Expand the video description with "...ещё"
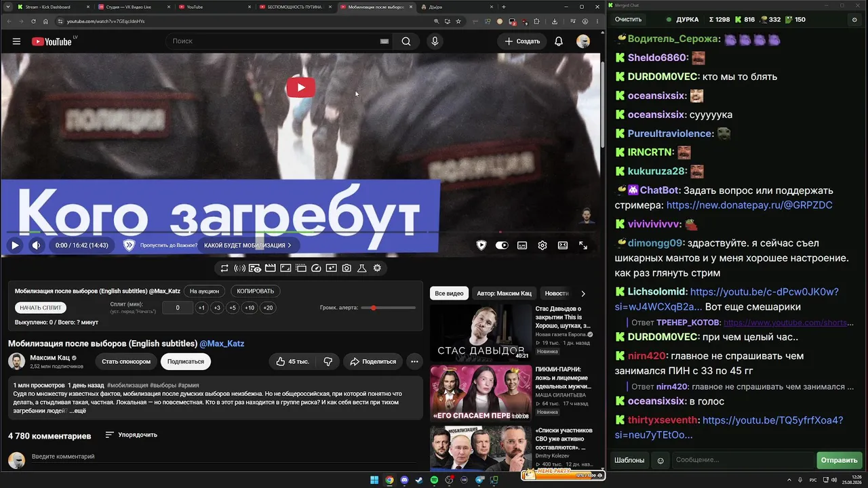Viewport: 868px width, 488px height. click(77, 411)
